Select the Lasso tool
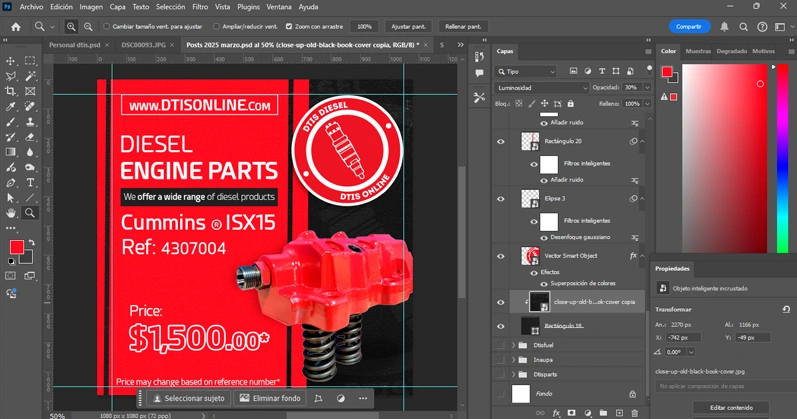This screenshot has height=419, width=797. coord(11,76)
